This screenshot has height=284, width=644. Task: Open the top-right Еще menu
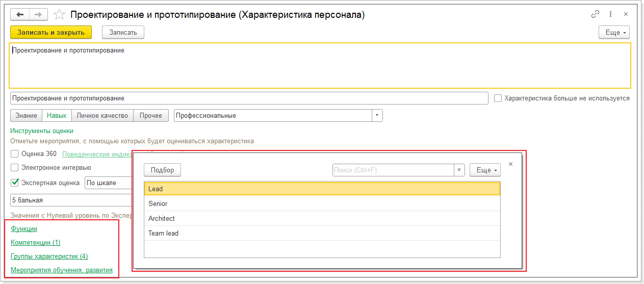coord(614,33)
